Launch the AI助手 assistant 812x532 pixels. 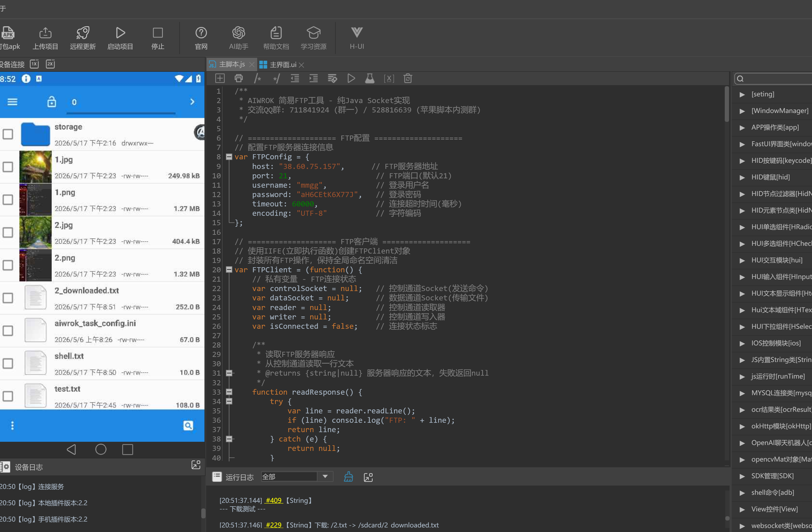pos(238,38)
